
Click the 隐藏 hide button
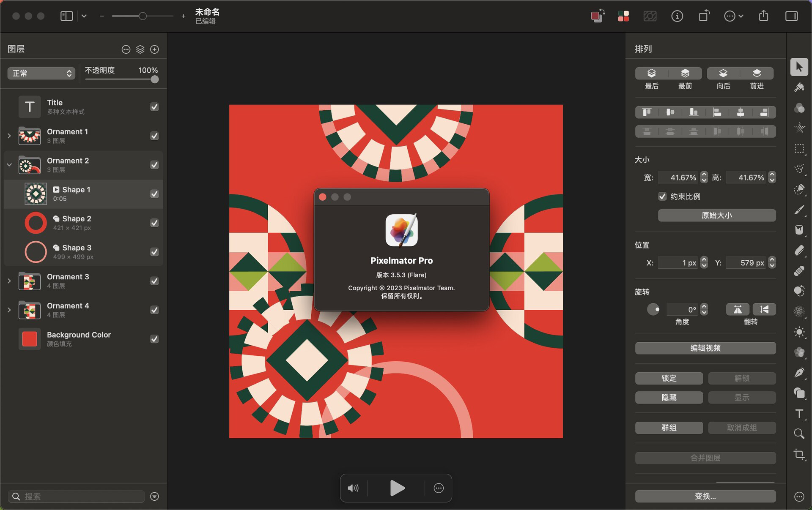(669, 398)
